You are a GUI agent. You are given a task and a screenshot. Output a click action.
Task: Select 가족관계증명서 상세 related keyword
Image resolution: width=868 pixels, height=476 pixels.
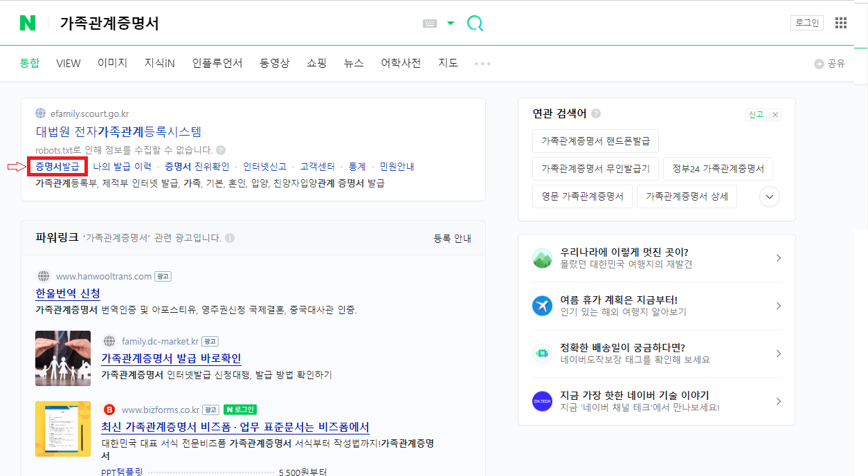click(687, 196)
